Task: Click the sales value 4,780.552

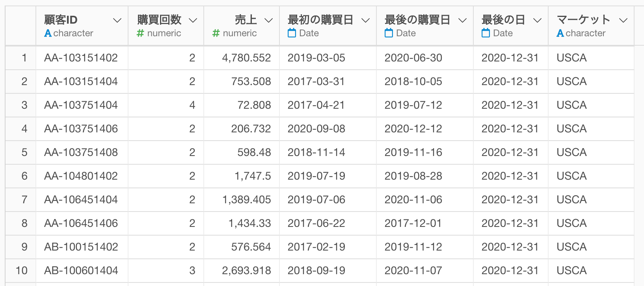Action: pos(246,58)
